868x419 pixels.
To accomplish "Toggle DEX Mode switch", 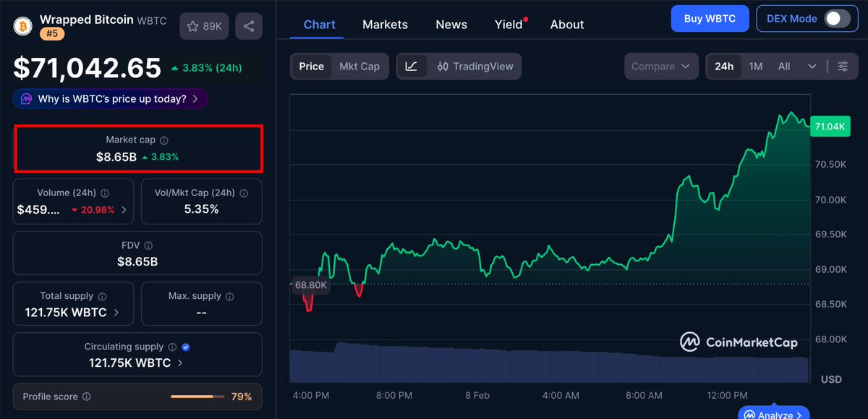I will (x=837, y=19).
